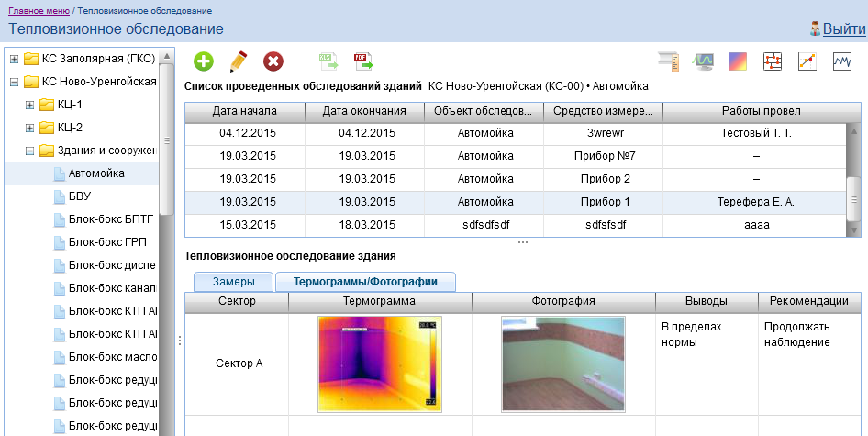The image size is (868, 436).
Task: Open the thermal gradient square icon
Action: tap(738, 61)
